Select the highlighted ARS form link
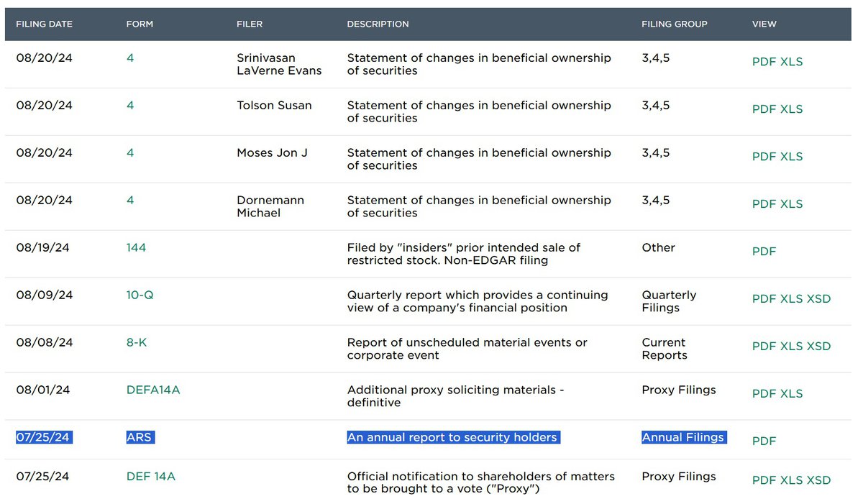The width and height of the screenshot is (863, 504). 139,438
